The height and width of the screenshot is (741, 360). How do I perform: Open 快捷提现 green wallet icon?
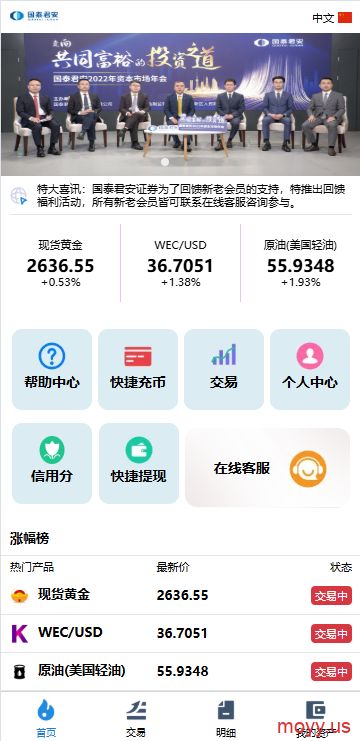pos(139,450)
